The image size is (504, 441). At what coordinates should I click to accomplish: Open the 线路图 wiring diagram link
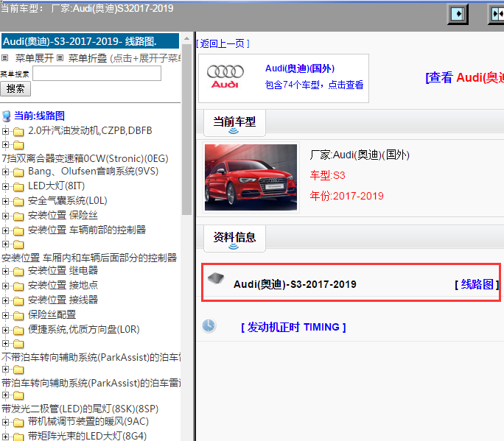477,284
